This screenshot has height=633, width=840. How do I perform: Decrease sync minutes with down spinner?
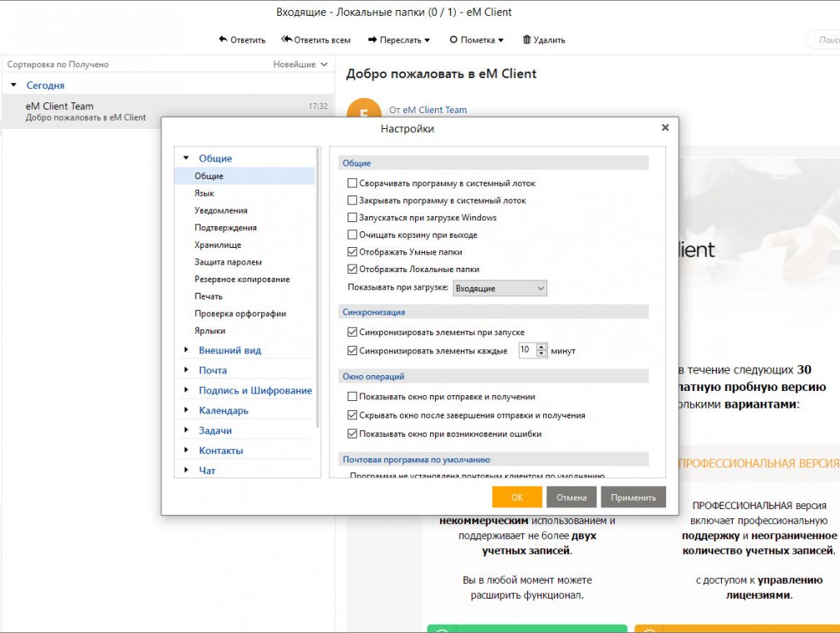click(x=541, y=354)
